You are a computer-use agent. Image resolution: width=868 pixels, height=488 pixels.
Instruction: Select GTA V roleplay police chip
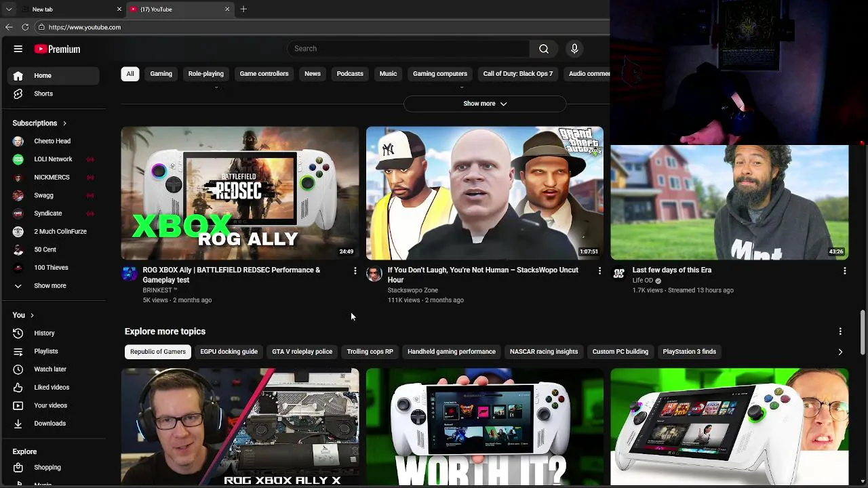pyautogui.click(x=302, y=352)
